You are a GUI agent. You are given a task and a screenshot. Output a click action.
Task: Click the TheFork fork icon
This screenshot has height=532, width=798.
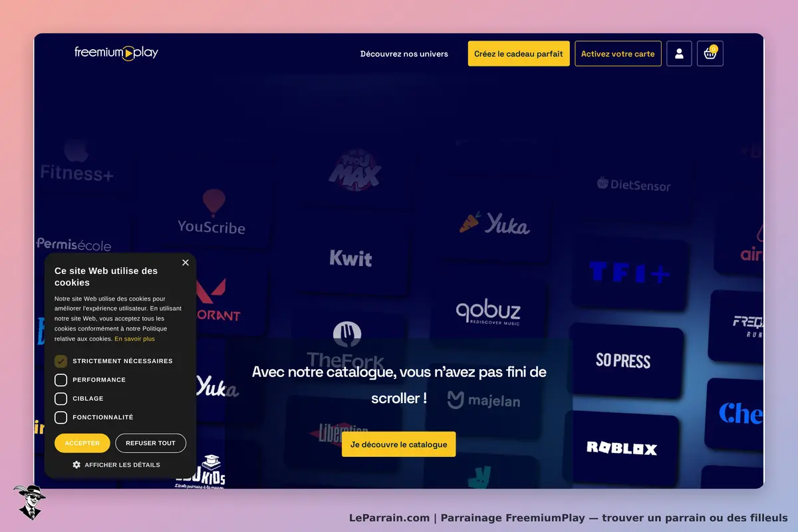346,334
